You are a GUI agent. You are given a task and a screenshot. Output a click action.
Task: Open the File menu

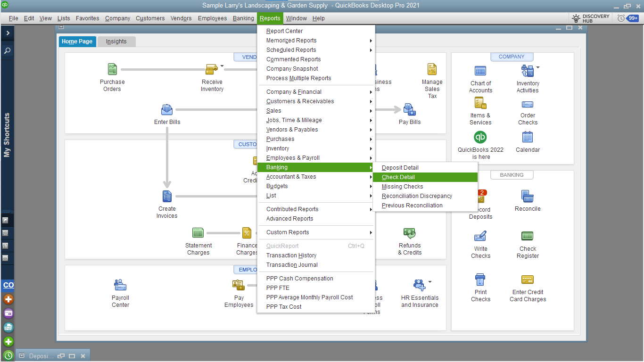point(13,18)
